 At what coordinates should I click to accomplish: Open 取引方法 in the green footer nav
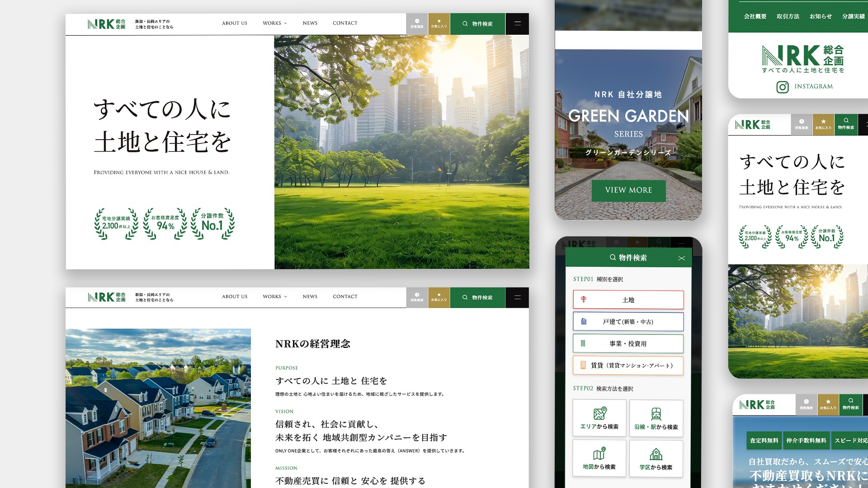788,16
